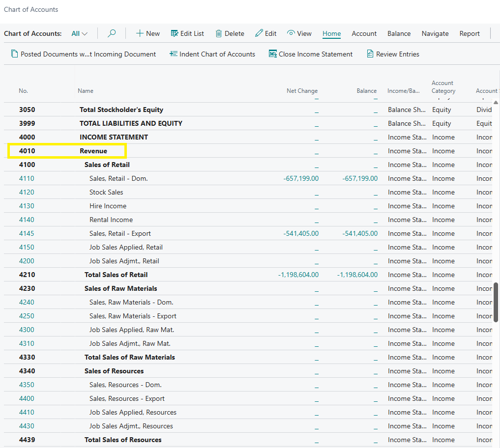The width and height of the screenshot is (500, 448).
Task: Open the Account menu tab
Action: pyautogui.click(x=364, y=33)
